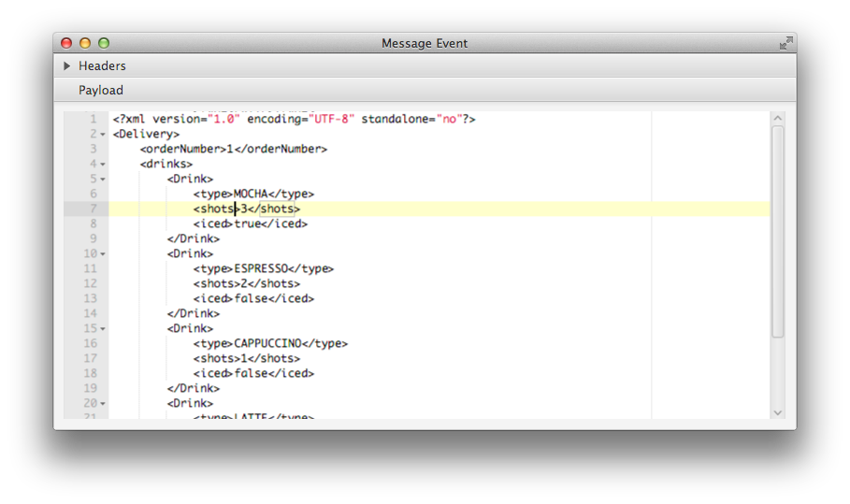Click the scrollbar up arrow

click(777, 118)
